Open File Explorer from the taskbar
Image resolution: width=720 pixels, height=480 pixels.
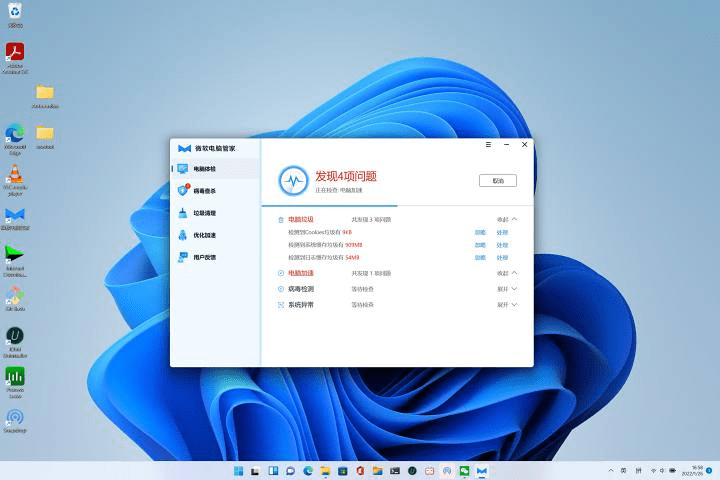(326, 471)
